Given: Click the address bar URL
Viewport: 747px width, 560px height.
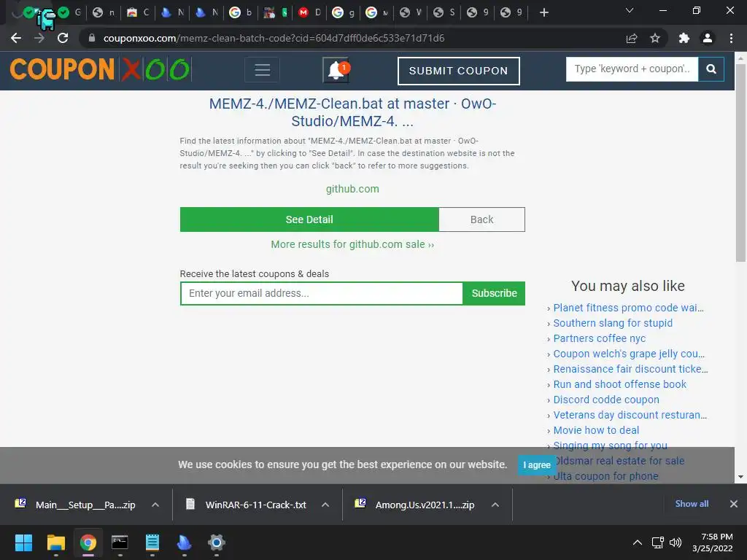Looking at the screenshot, I should tap(274, 38).
